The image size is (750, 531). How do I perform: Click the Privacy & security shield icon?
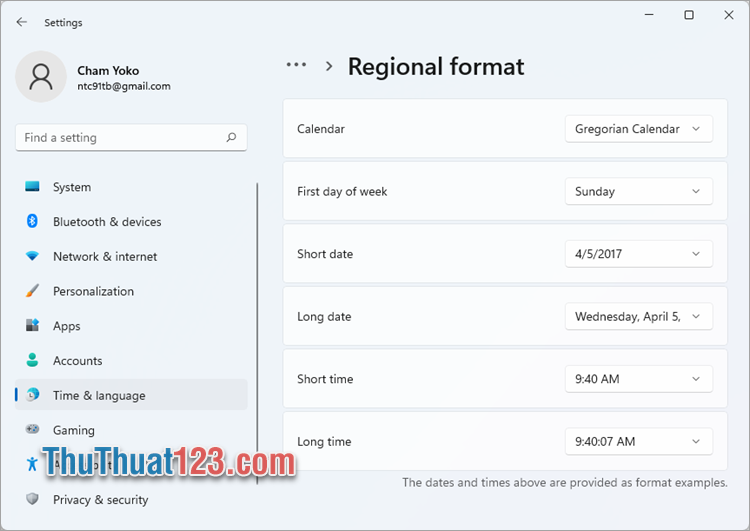point(32,499)
